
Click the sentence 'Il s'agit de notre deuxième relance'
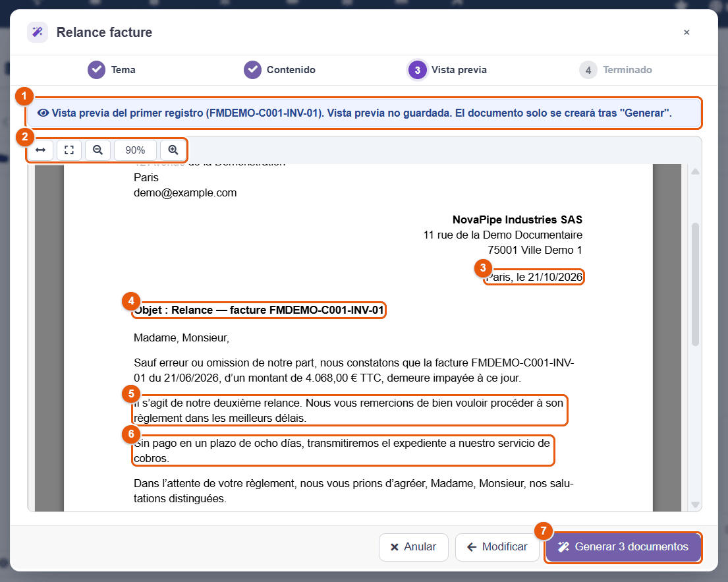(x=218, y=403)
